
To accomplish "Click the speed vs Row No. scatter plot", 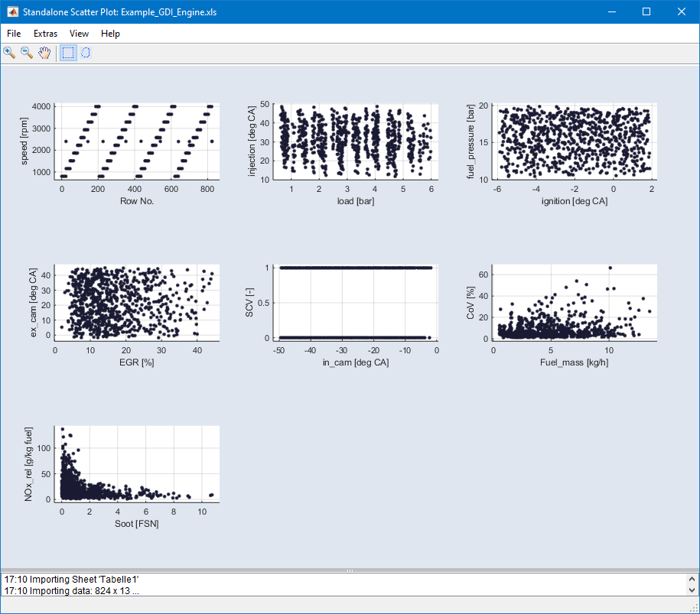I will pyautogui.click(x=137, y=141).
